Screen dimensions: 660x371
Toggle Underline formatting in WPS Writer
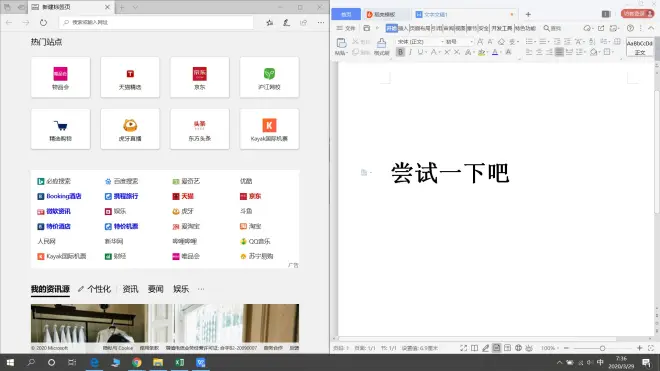(x=420, y=52)
